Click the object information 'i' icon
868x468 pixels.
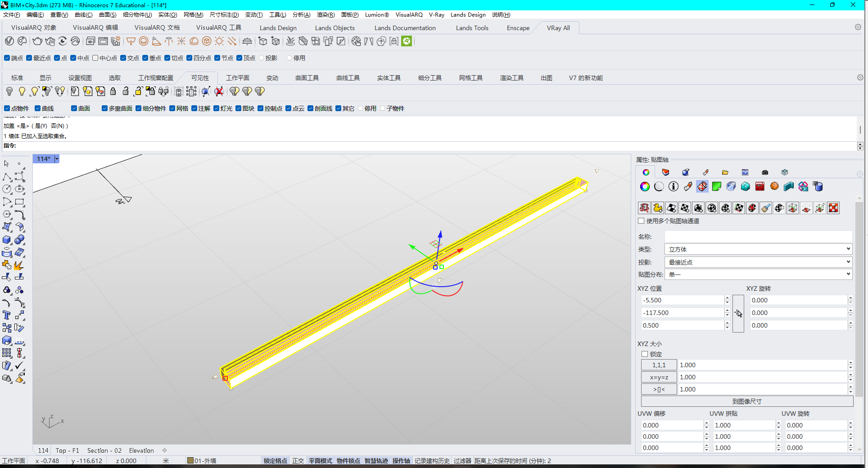click(x=674, y=186)
